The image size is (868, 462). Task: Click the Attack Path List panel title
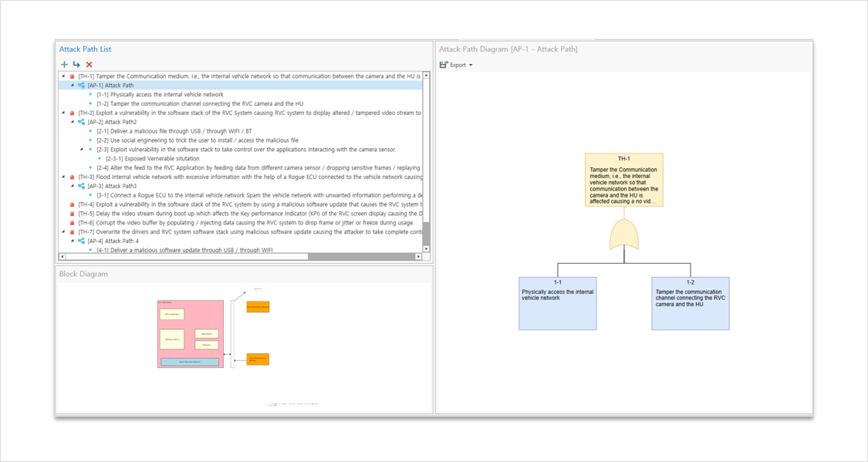(85, 49)
